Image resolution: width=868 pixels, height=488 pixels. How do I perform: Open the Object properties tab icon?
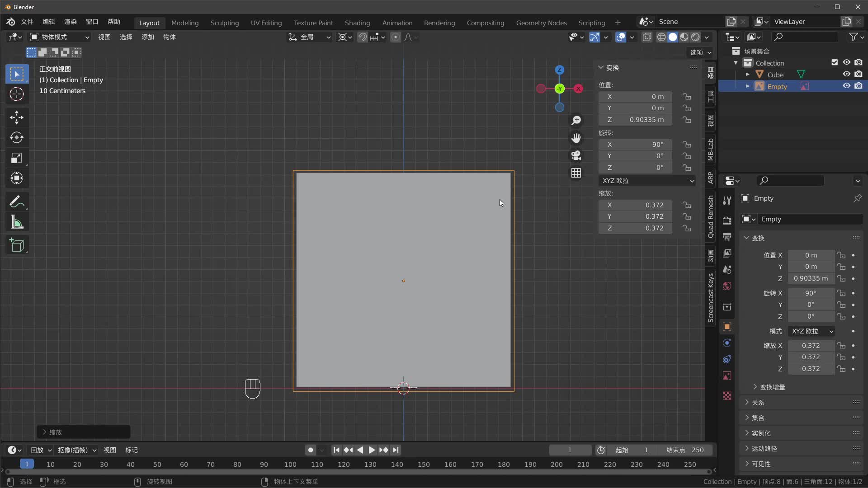[x=727, y=326]
